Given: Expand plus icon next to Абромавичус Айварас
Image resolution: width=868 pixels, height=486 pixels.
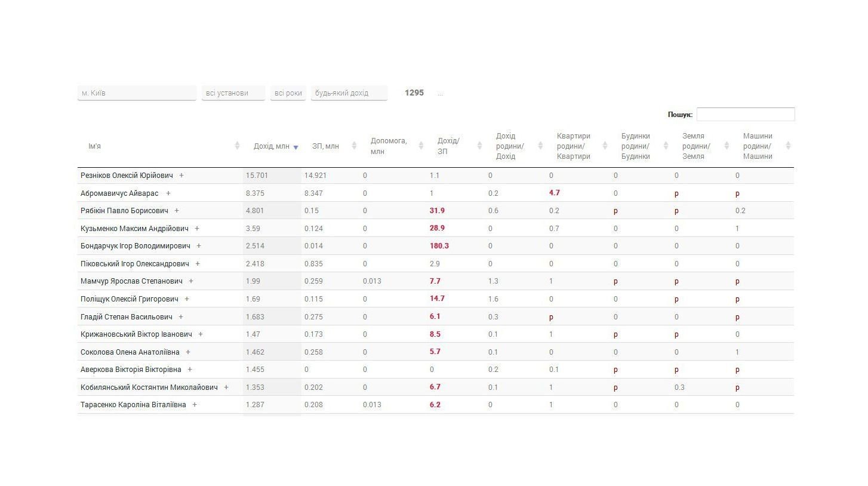Looking at the screenshot, I should pyautogui.click(x=168, y=193).
